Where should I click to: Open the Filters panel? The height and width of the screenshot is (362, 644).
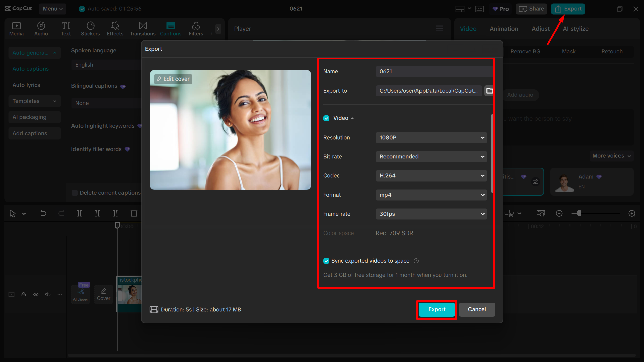[196, 29]
